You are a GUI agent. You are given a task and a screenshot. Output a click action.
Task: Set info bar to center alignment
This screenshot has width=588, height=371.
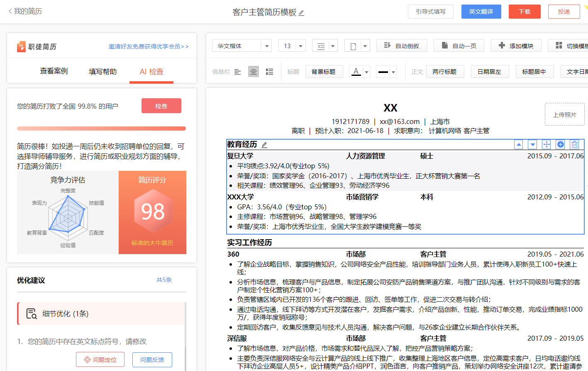[x=254, y=72]
